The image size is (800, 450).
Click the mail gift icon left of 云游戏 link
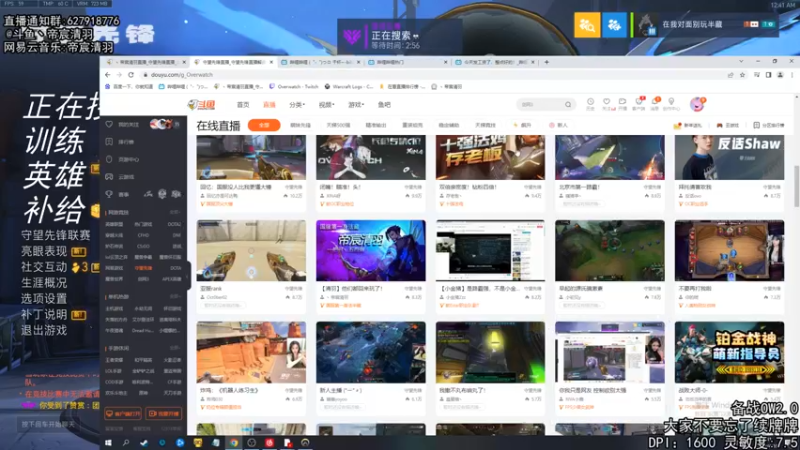pos(677,126)
